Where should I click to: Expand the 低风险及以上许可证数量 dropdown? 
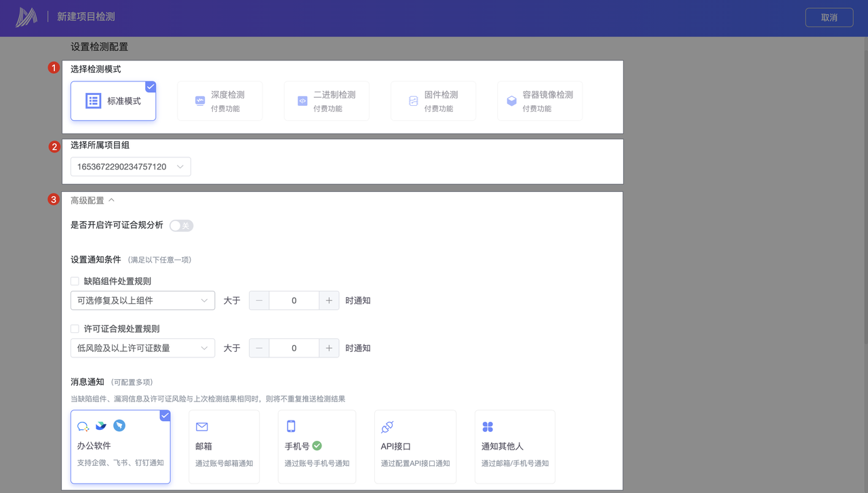click(142, 349)
